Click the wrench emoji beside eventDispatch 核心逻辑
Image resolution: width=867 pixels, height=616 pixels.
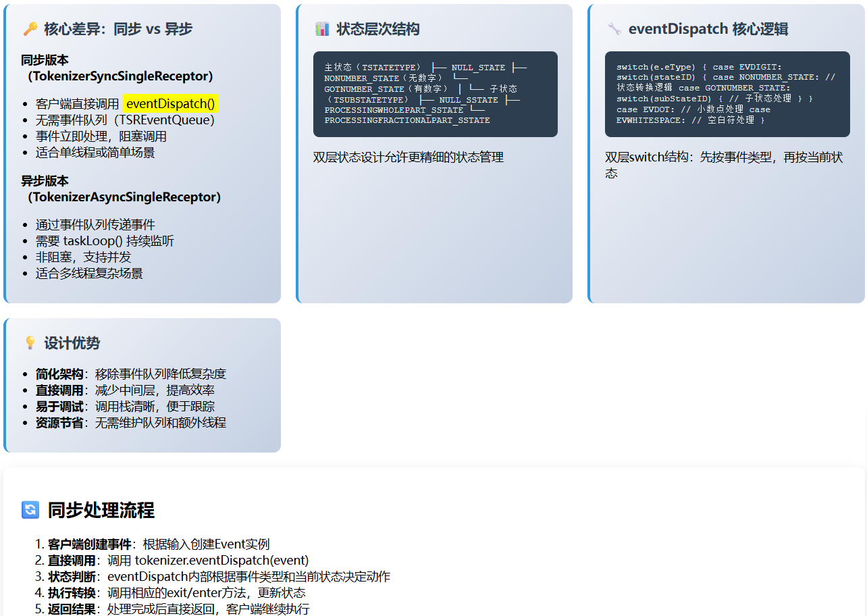(x=614, y=29)
